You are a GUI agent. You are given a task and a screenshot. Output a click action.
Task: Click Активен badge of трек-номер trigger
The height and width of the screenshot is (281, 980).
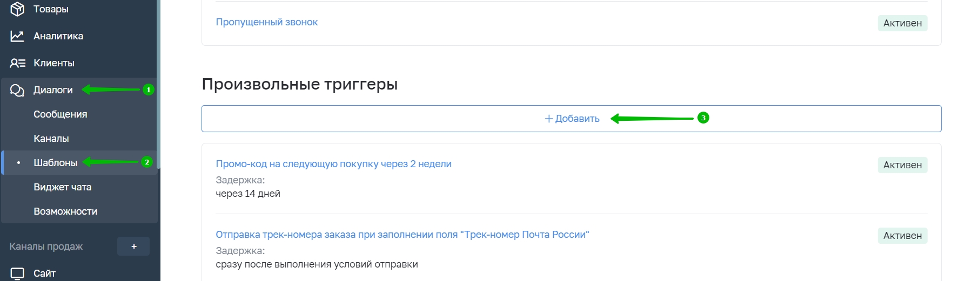(x=902, y=236)
